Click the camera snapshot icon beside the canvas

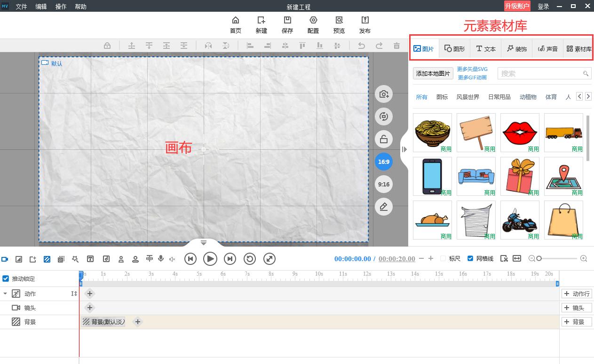click(x=384, y=94)
